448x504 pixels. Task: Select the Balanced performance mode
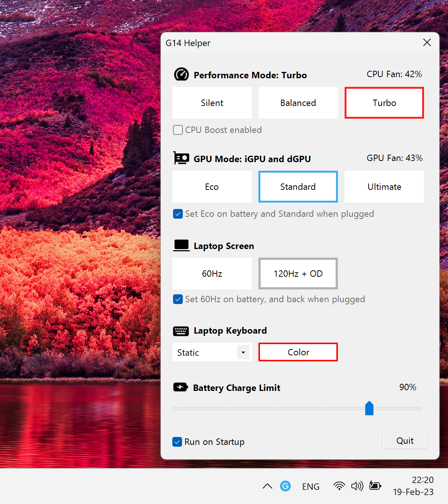(x=298, y=103)
